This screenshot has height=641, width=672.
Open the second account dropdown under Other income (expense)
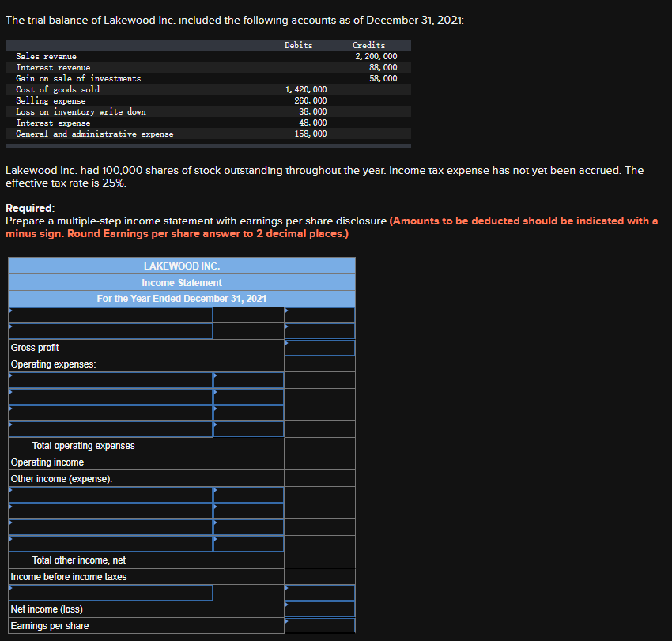tap(111, 511)
